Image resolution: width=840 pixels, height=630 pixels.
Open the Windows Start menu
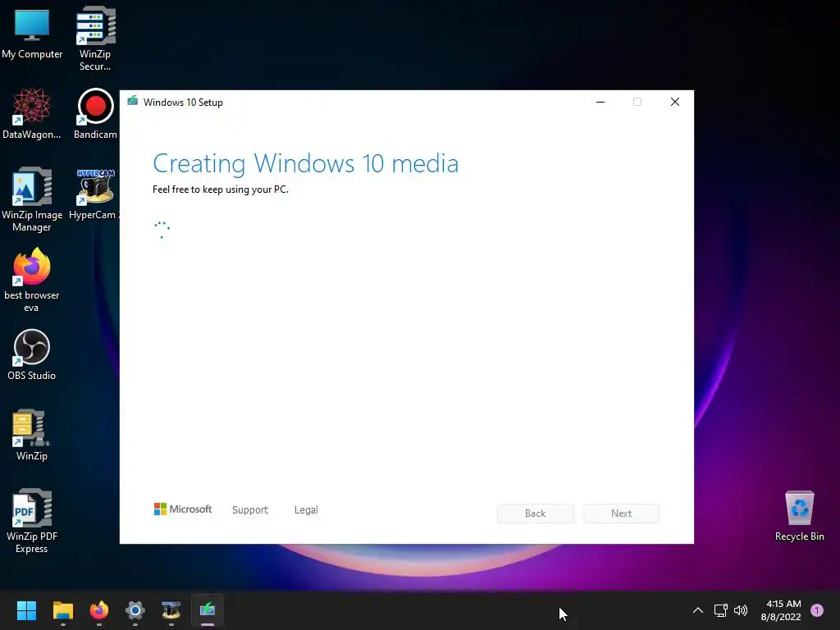click(26, 610)
